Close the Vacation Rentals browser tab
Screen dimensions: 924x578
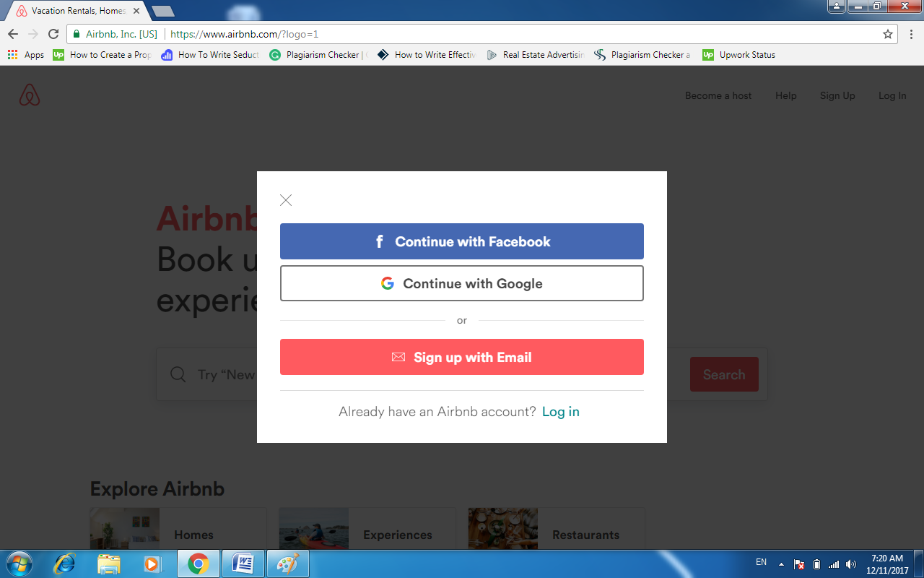[136, 11]
